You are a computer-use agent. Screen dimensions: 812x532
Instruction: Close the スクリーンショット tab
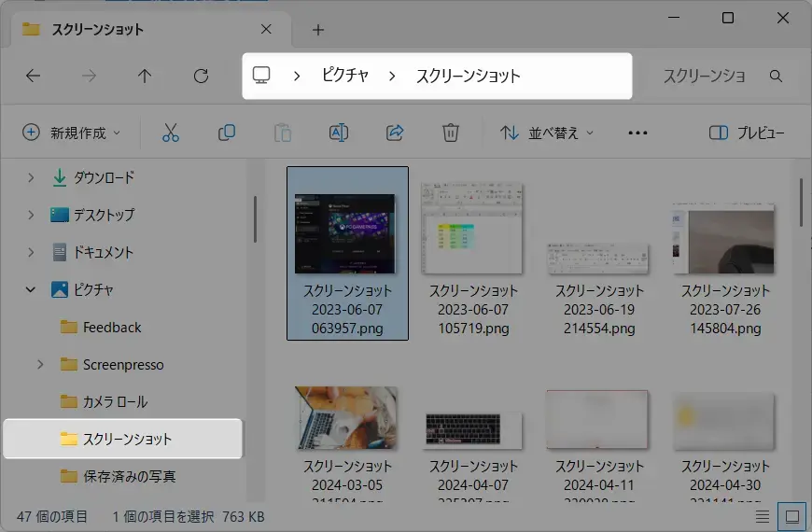[266, 30]
